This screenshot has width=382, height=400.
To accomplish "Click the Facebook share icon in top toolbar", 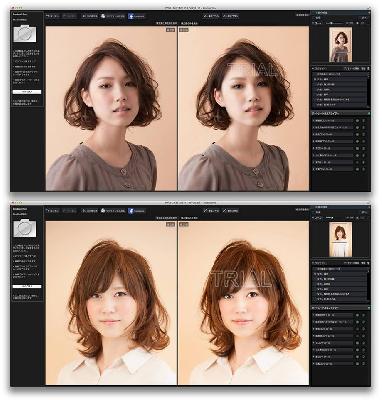I will pyautogui.click(x=131, y=16).
